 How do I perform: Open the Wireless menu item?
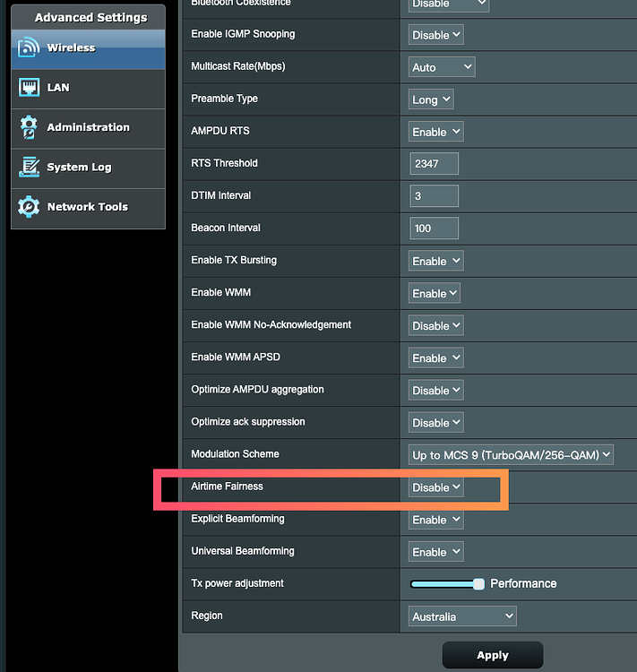tap(89, 49)
